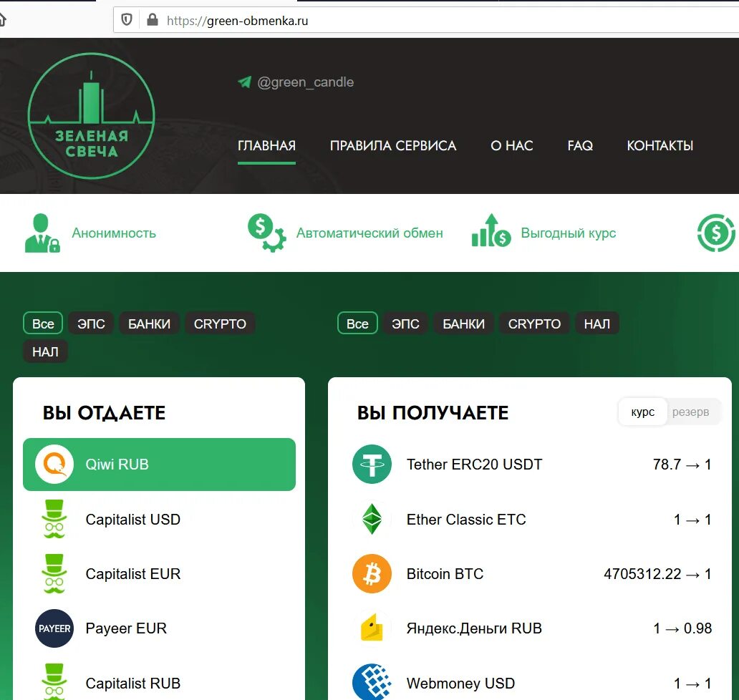The height and width of the screenshot is (700, 739).
Task: Filter give list by БАНКИ
Action: (150, 324)
